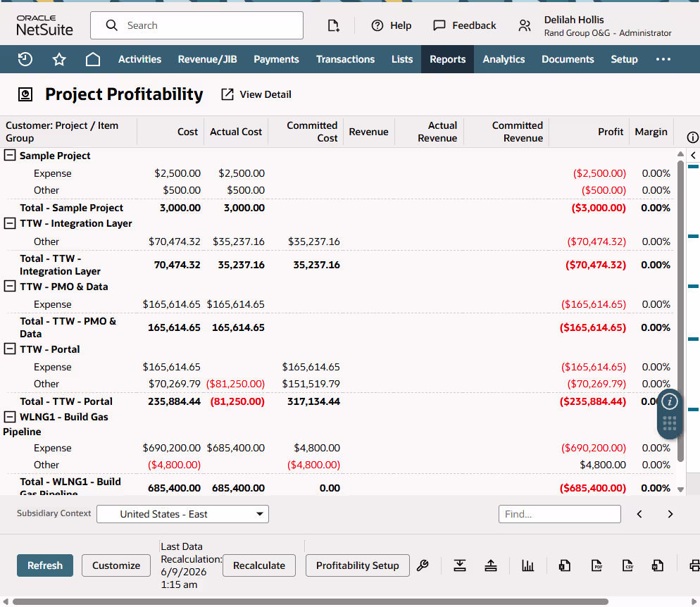The height and width of the screenshot is (607, 700).
Task: Collapse the Sample Project group
Action: point(10,156)
